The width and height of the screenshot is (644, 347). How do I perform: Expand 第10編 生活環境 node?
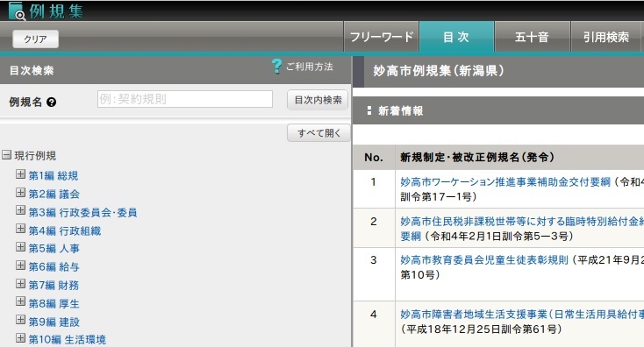pos(20,338)
